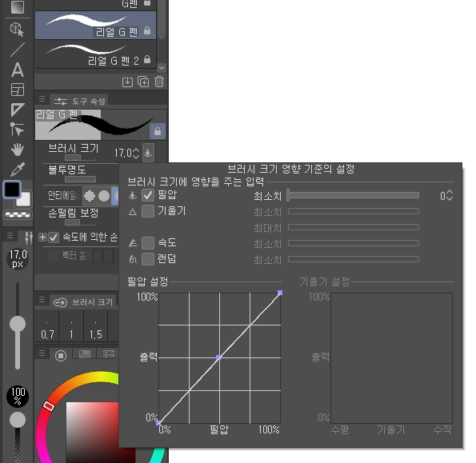Viewport: 476px width, 463px height.
Task: Click middle pressure curve control point
Action: pos(218,358)
